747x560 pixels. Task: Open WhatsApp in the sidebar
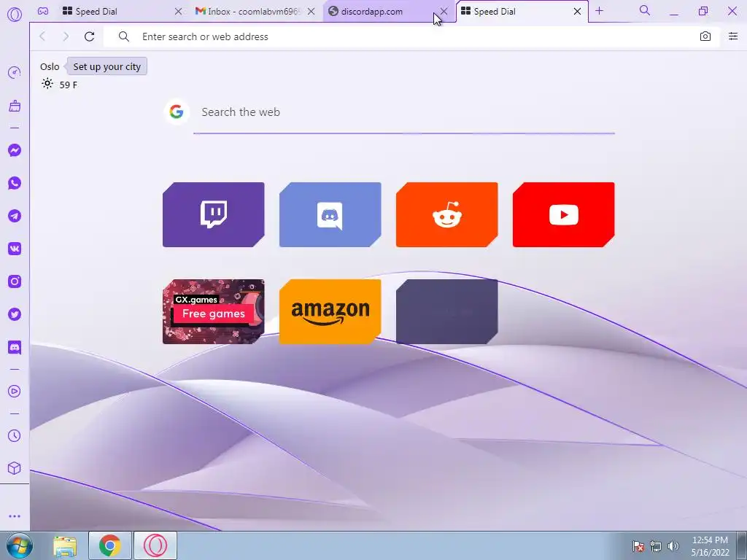15,183
